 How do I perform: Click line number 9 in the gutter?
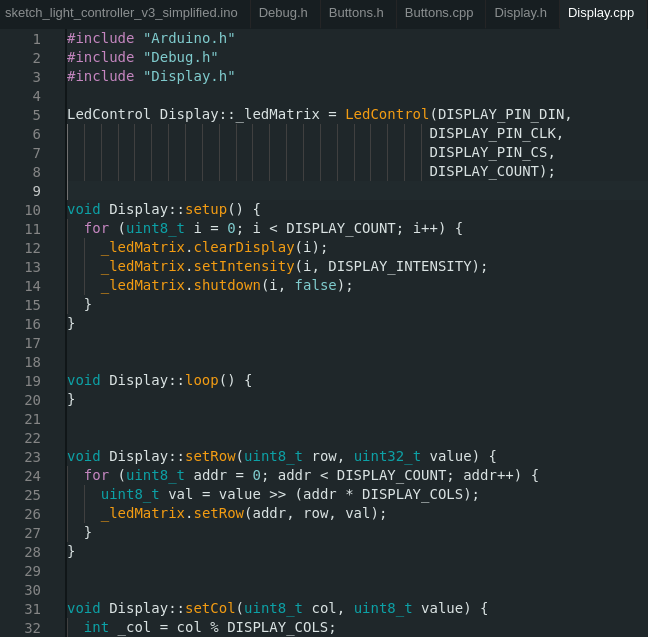[x=36, y=191]
